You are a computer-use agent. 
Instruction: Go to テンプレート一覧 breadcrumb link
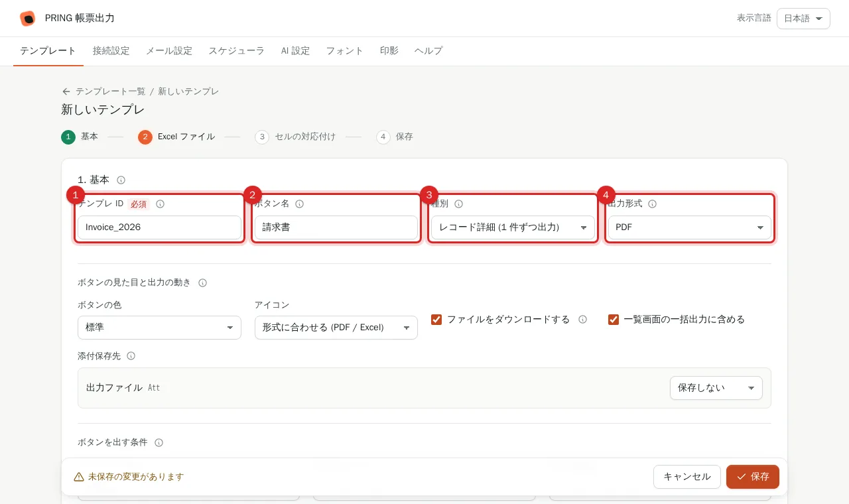tap(110, 92)
